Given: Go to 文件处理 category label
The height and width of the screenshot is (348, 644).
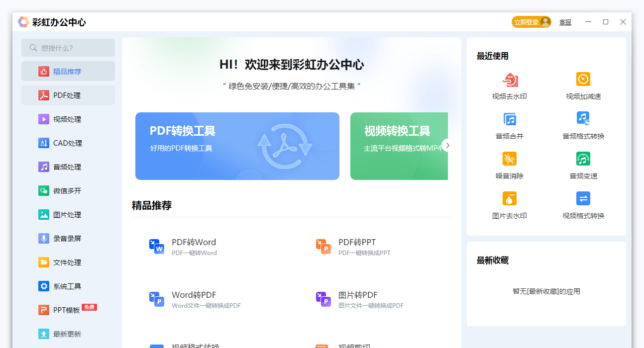Looking at the screenshot, I should click(x=67, y=262).
